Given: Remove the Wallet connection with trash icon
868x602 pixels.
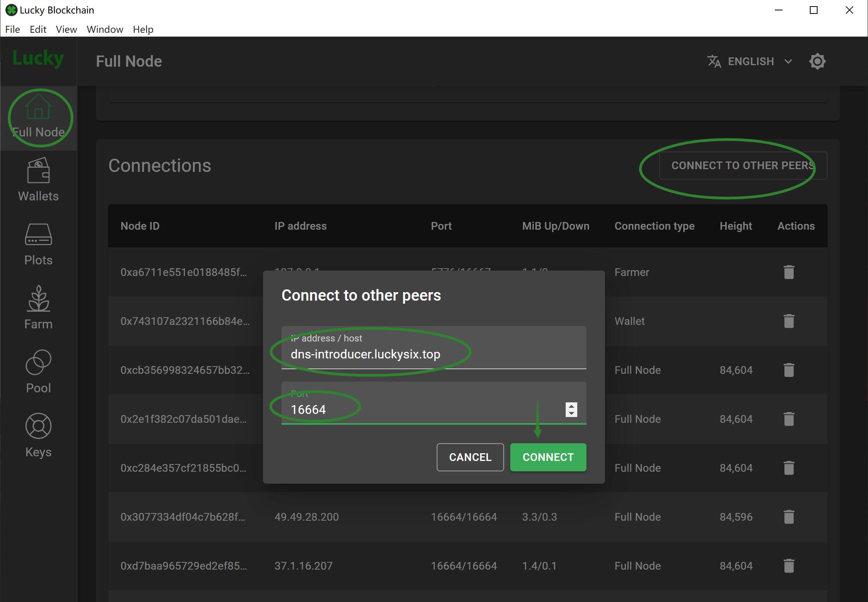Looking at the screenshot, I should pyautogui.click(x=789, y=321).
